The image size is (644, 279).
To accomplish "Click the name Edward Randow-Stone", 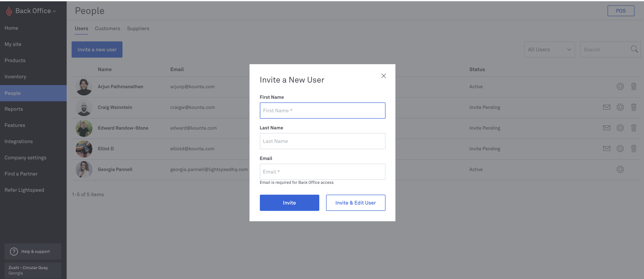I will 123,128.
